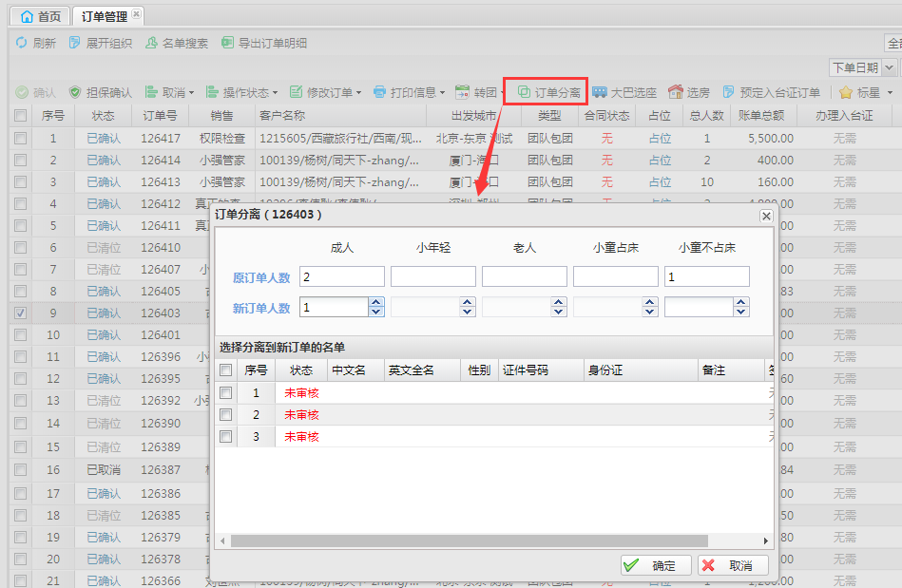Click 占位 link for order 126417
902x588 pixels.
[x=660, y=138]
